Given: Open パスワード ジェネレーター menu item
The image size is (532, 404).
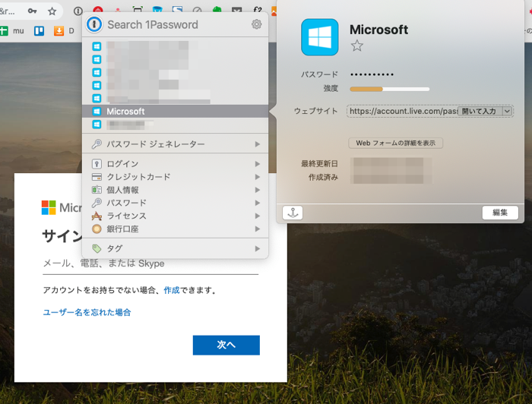Looking at the screenshot, I should pos(175,144).
